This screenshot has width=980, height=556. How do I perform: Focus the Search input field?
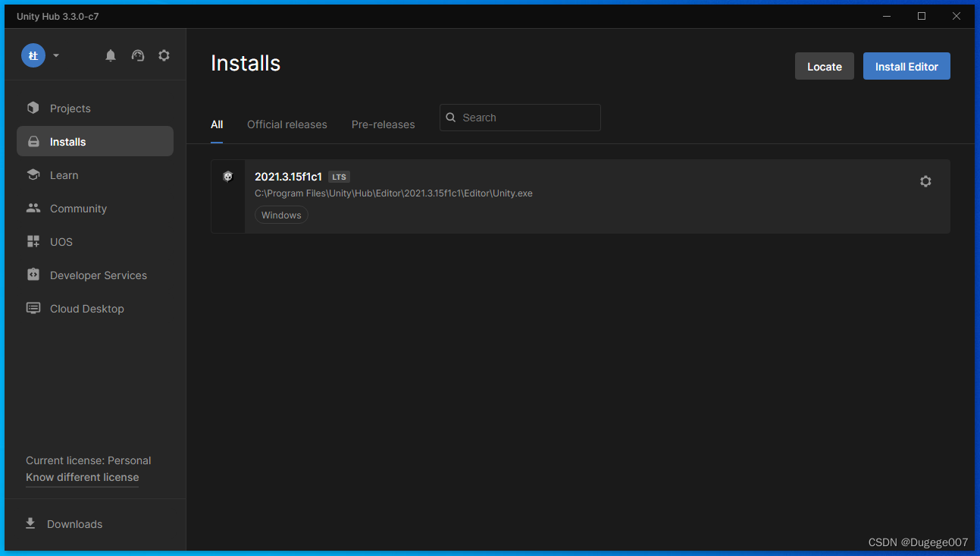click(x=520, y=118)
